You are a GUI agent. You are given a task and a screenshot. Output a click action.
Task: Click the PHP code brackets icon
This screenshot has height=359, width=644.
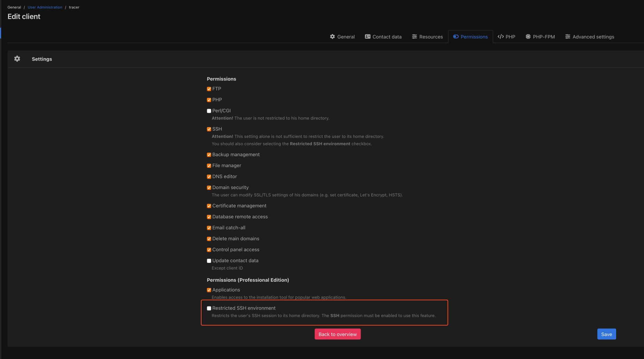point(501,37)
